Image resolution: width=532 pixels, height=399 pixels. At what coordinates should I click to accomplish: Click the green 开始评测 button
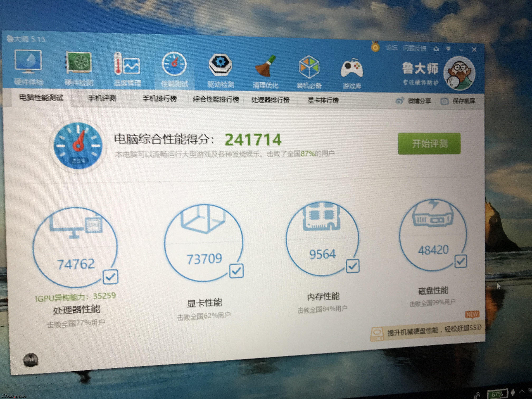coord(429,144)
